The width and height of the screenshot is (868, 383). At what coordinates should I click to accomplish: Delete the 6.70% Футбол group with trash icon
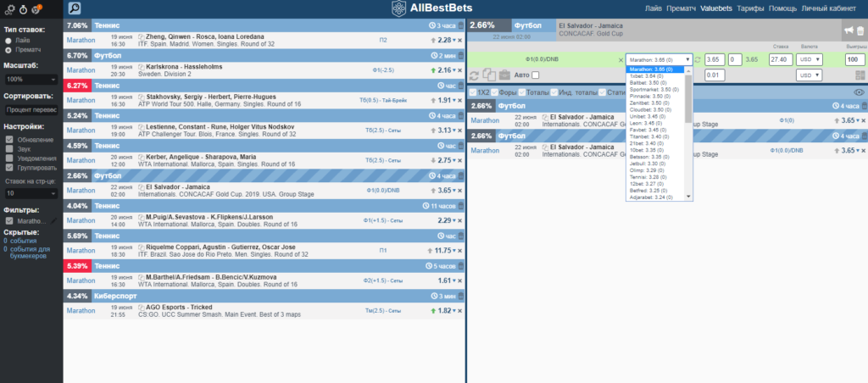[461, 55]
